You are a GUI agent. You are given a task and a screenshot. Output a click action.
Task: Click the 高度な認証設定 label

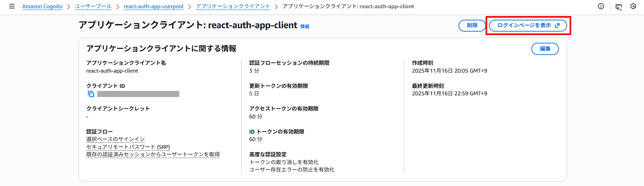tap(268, 155)
